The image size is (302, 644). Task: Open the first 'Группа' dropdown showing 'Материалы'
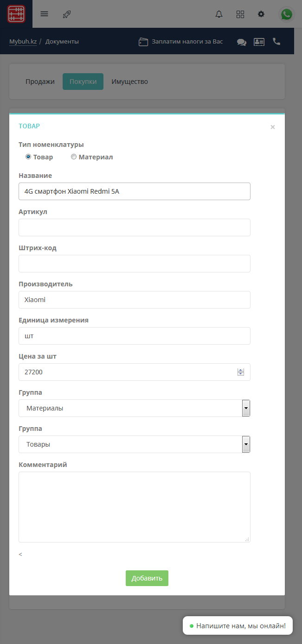click(x=245, y=408)
